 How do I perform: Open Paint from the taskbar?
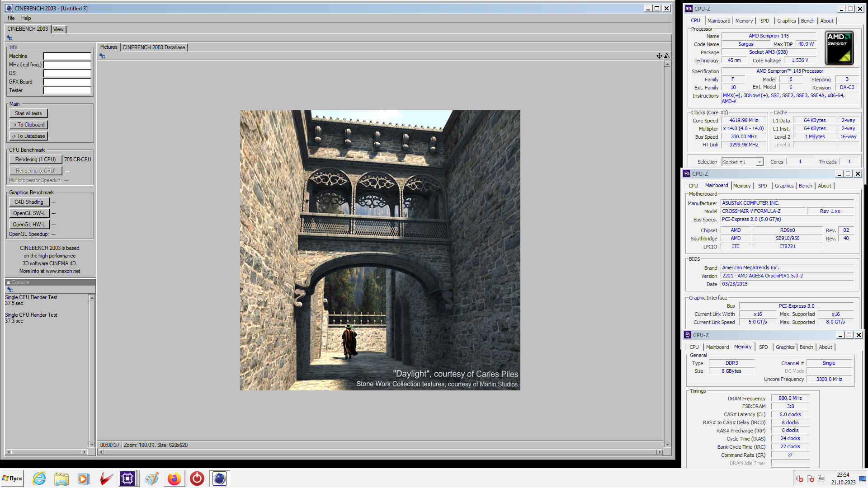point(151,479)
